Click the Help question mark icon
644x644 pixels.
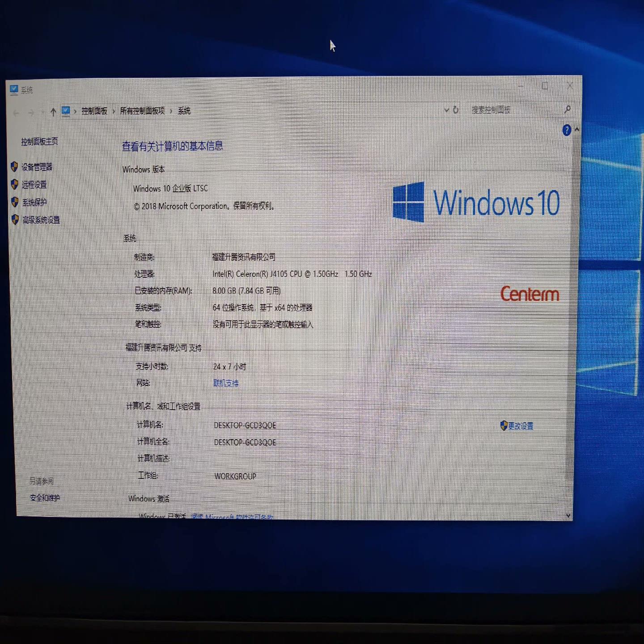pos(566,130)
